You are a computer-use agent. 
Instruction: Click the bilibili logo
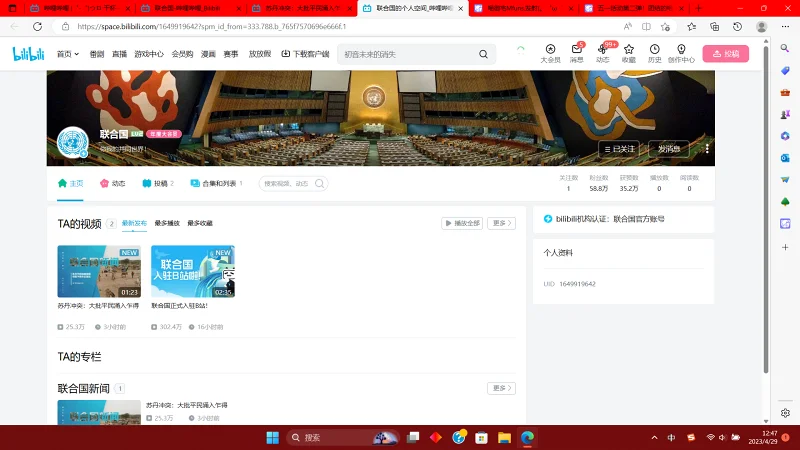click(x=29, y=54)
